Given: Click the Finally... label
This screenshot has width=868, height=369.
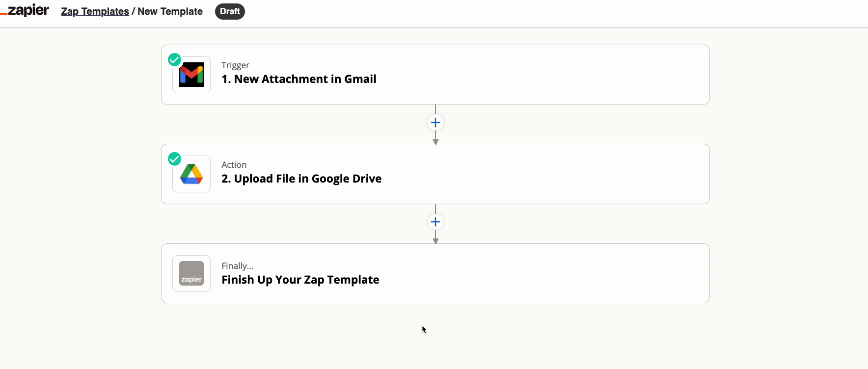Looking at the screenshot, I should (237, 266).
